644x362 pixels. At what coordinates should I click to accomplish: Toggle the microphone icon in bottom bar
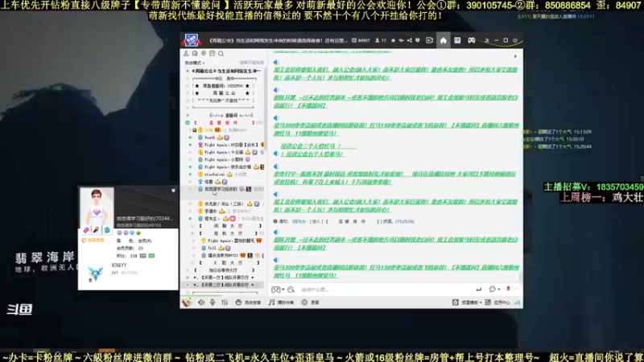[x=213, y=302]
